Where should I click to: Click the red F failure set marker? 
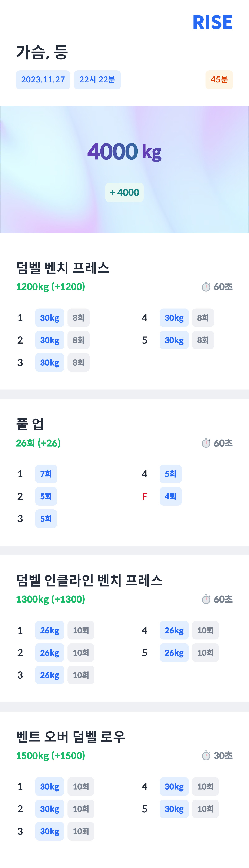pyautogui.click(x=144, y=496)
